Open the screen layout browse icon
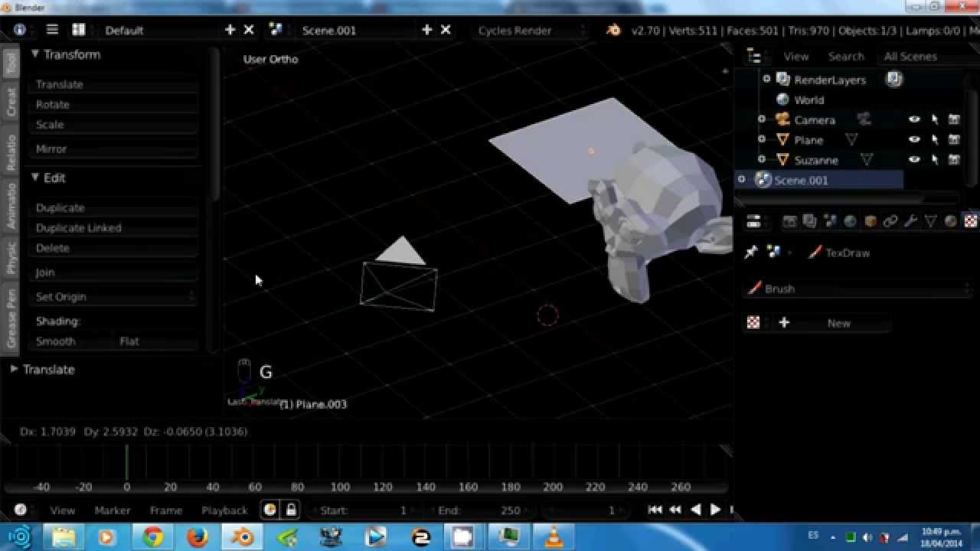This screenshot has height=551, width=980. click(78, 30)
